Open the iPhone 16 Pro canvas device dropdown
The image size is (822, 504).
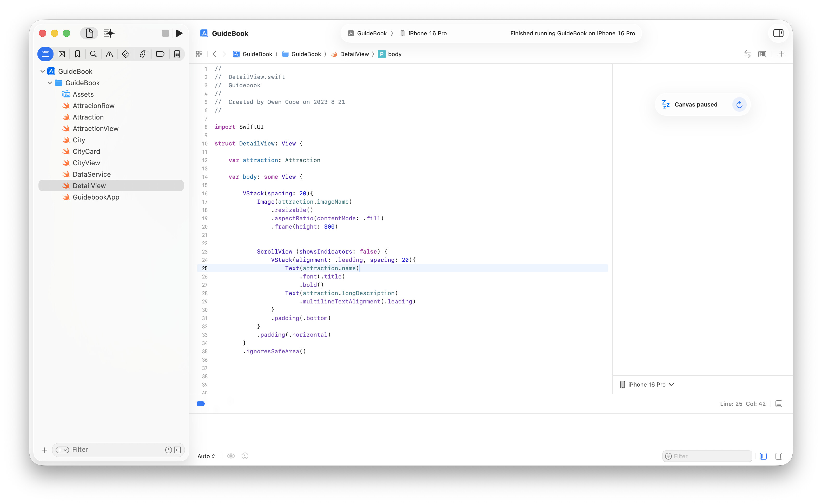point(647,384)
